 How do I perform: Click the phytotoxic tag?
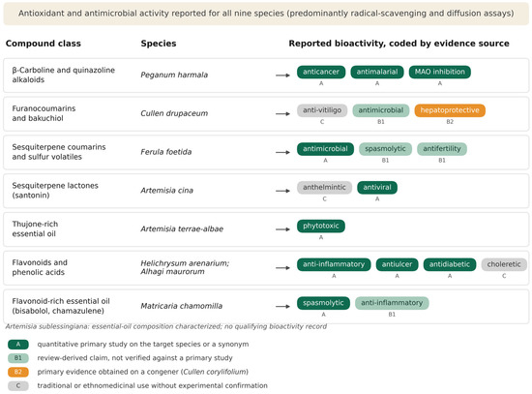coord(321,226)
